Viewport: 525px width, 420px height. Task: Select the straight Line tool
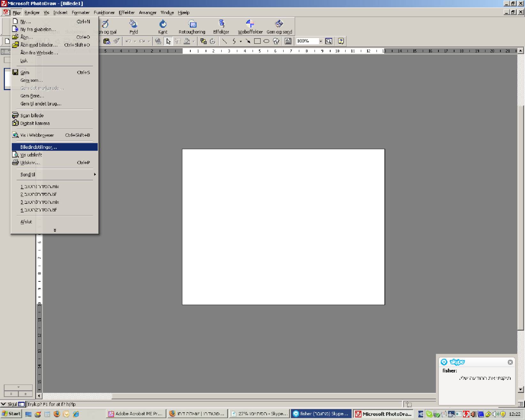pyautogui.click(x=224, y=41)
